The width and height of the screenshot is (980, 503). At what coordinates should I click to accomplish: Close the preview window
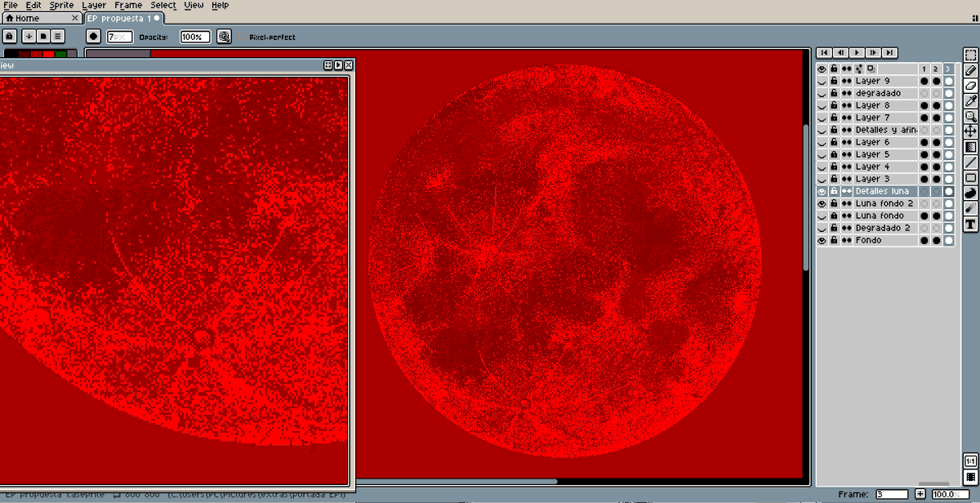pos(349,65)
